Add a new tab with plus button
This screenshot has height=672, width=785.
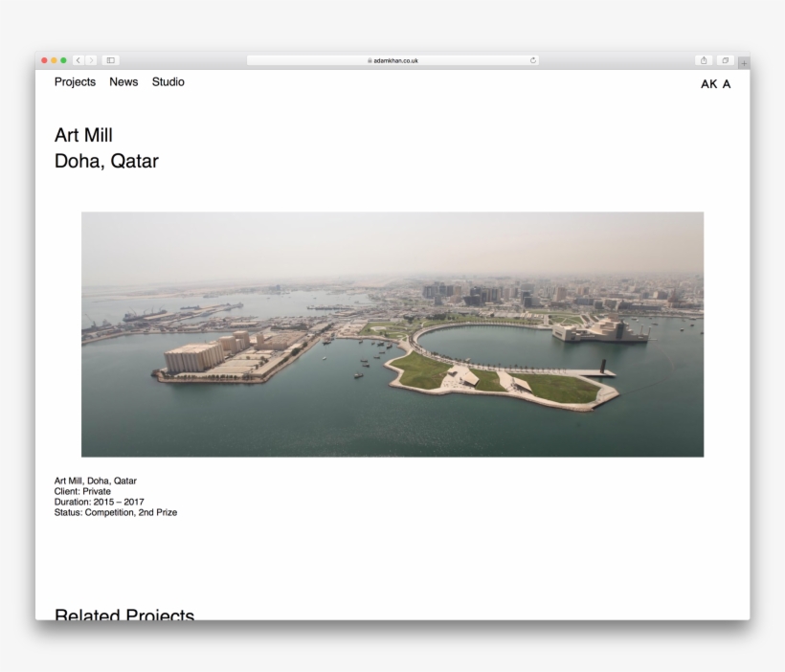(744, 61)
